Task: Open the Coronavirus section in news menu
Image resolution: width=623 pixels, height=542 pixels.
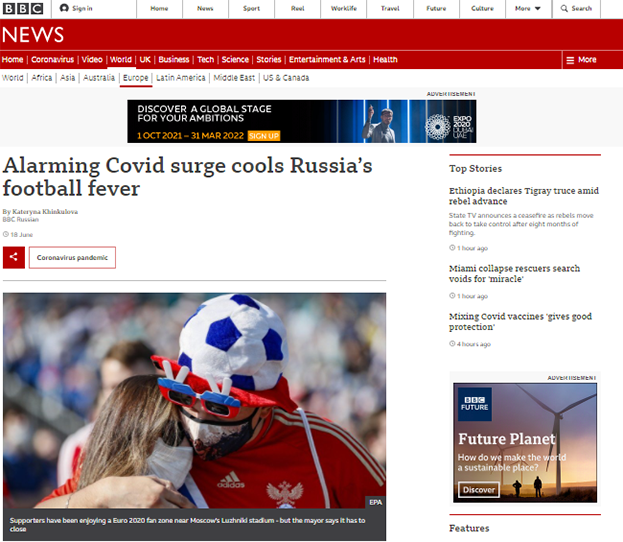Action: (x=52, y=60)
